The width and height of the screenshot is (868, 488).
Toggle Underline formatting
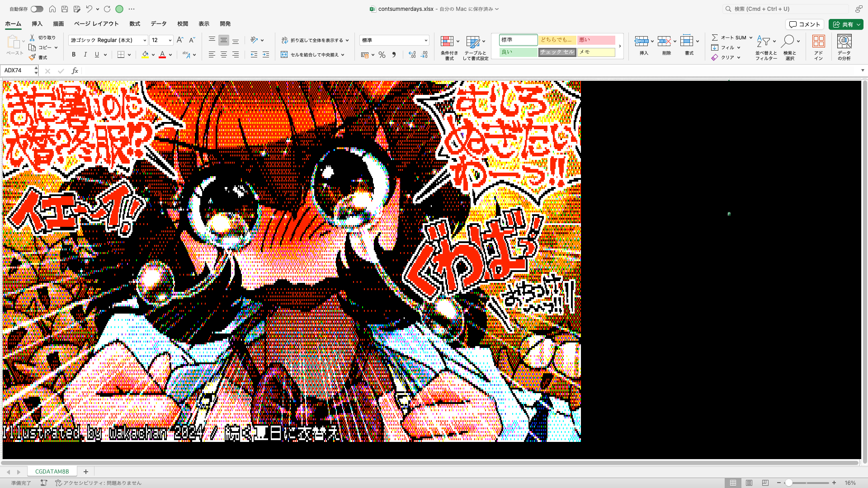(97, 55)
